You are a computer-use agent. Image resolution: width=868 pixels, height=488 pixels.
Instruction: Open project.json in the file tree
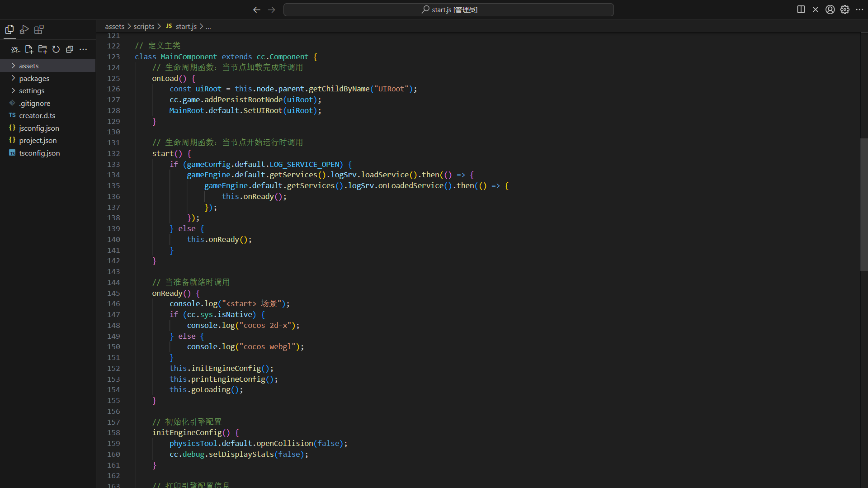tap(47, 141)
